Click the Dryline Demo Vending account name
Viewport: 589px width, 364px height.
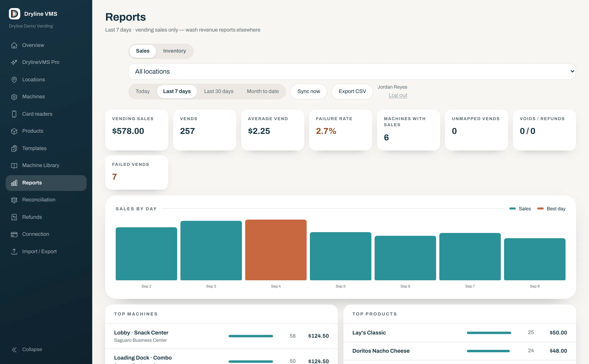(31, 26)
